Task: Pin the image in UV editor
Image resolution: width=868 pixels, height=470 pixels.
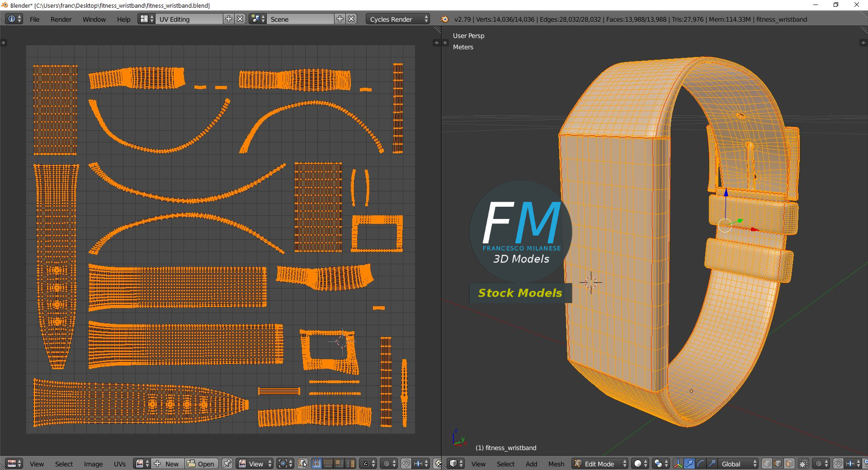Action: [x=227, y=464]
